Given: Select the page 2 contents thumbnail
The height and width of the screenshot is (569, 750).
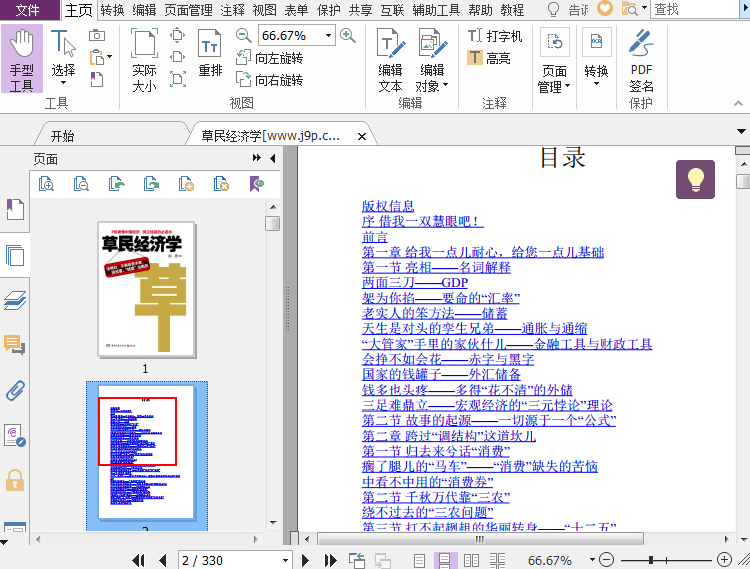Looking at the screenshot, I should click(x=147, y=454).
